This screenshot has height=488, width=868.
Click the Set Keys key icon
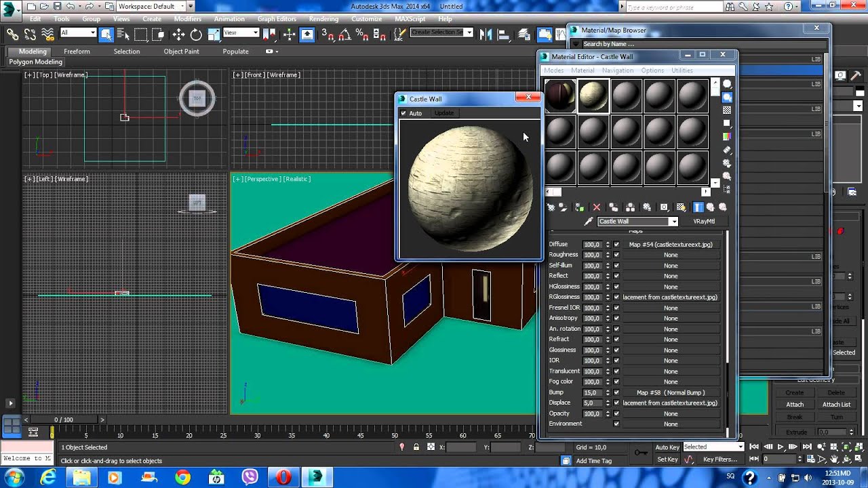(x=641, y=452)
